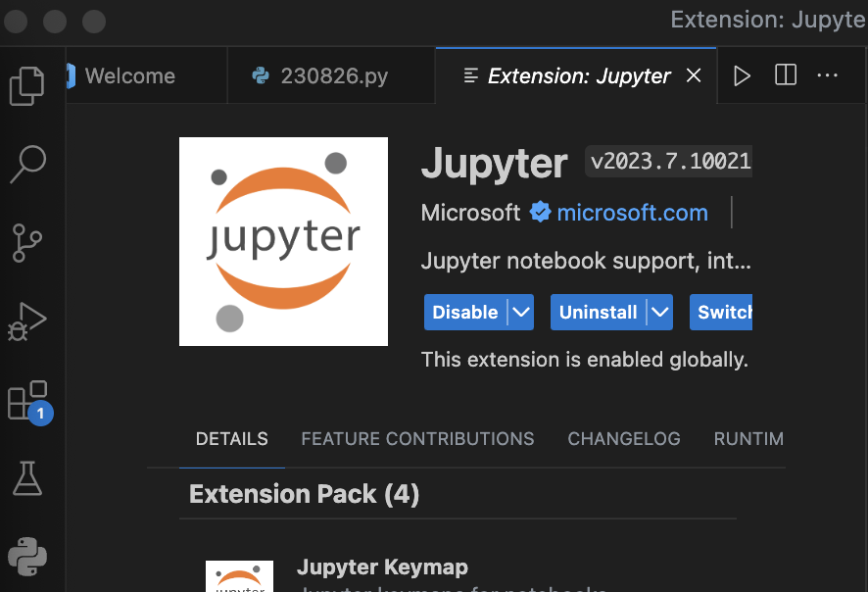
Task: Click the 'This extension is enabled globally' text
Action: 585,360
